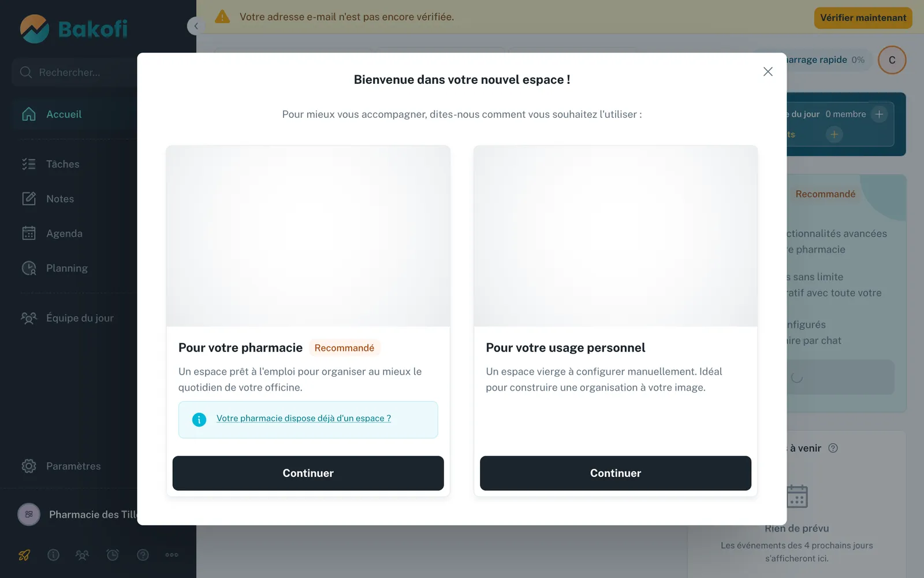Click the warning triangle icon in email banner
Image resolution: width=924 pixels, height=578 pixels.
[222, 17]
